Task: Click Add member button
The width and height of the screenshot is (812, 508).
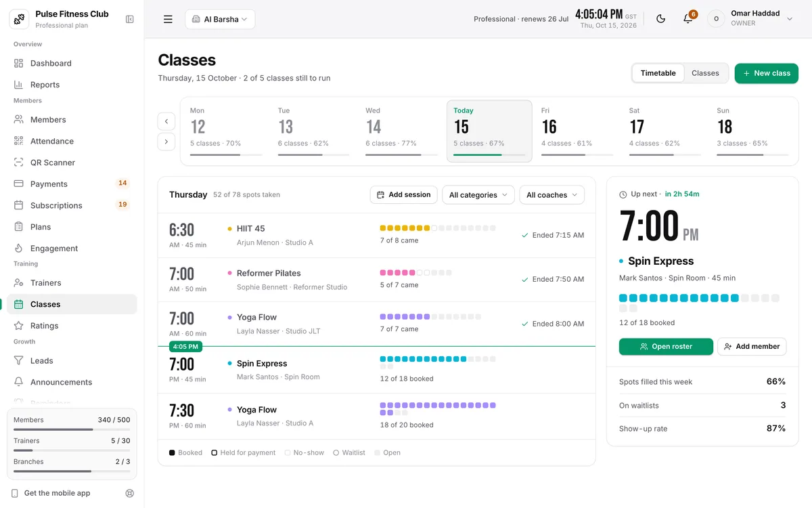Action: 752,347
